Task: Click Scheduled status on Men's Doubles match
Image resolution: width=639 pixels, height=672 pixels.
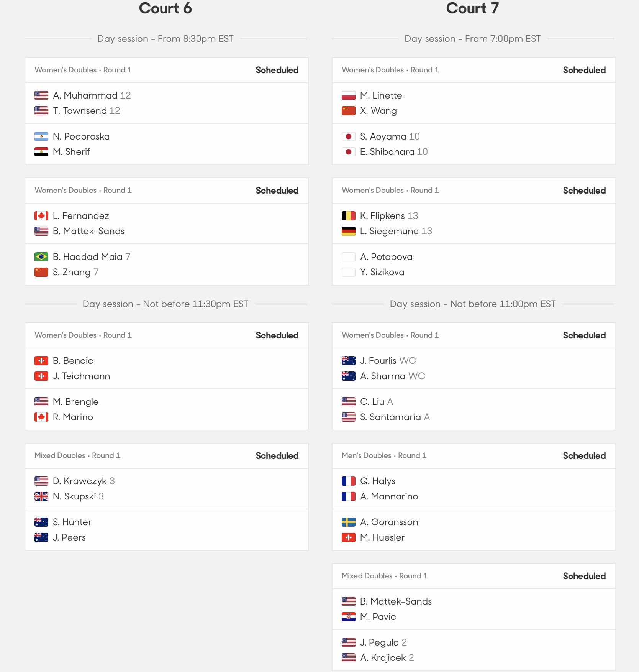Action: pyautogui.click(x=584, y=456)
